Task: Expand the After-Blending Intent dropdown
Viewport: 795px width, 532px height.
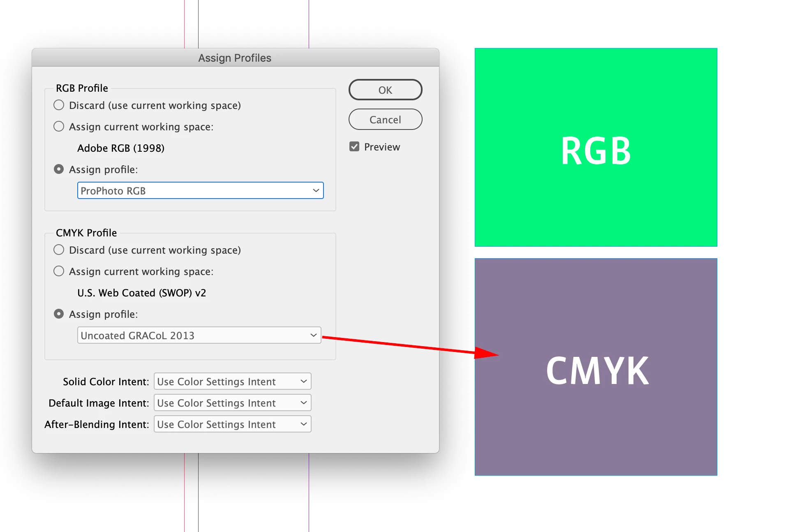Action: tap(232, 424)
